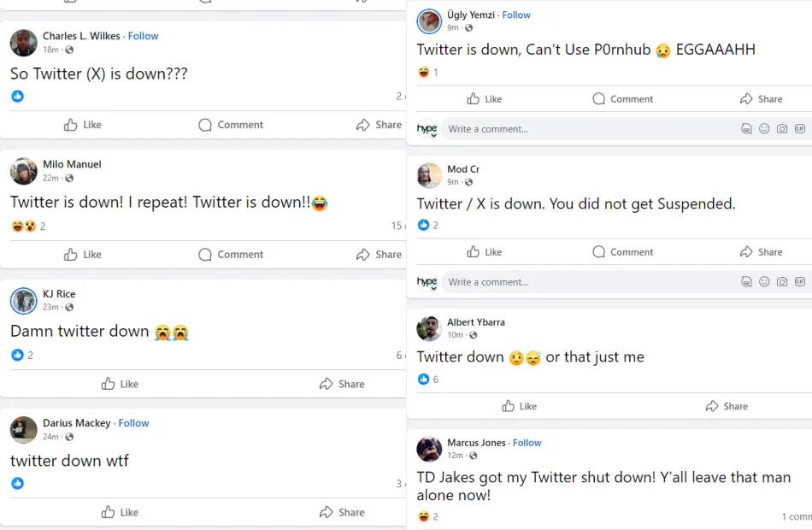Comment on Milo Manuel's post
The image size is (812, 530).
(x=231, y=255)
